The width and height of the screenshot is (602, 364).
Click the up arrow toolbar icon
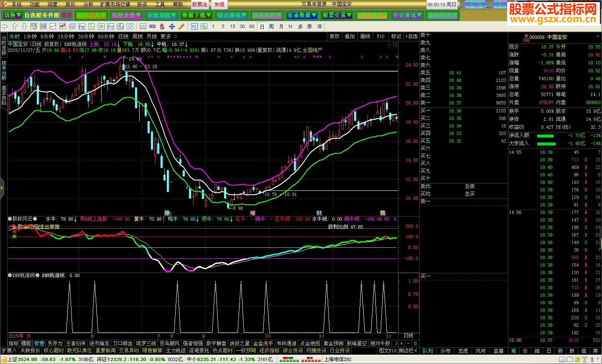click(15, 26)
